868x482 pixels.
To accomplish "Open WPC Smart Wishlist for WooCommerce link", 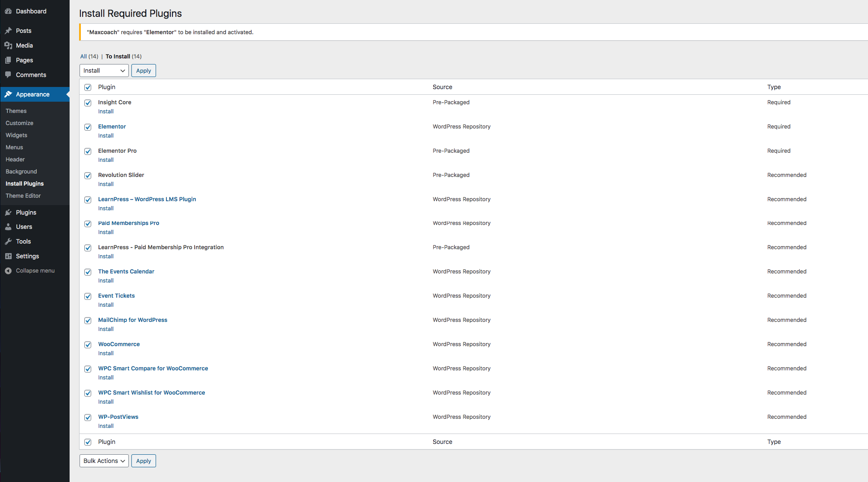I will click(x=151, y=392).
